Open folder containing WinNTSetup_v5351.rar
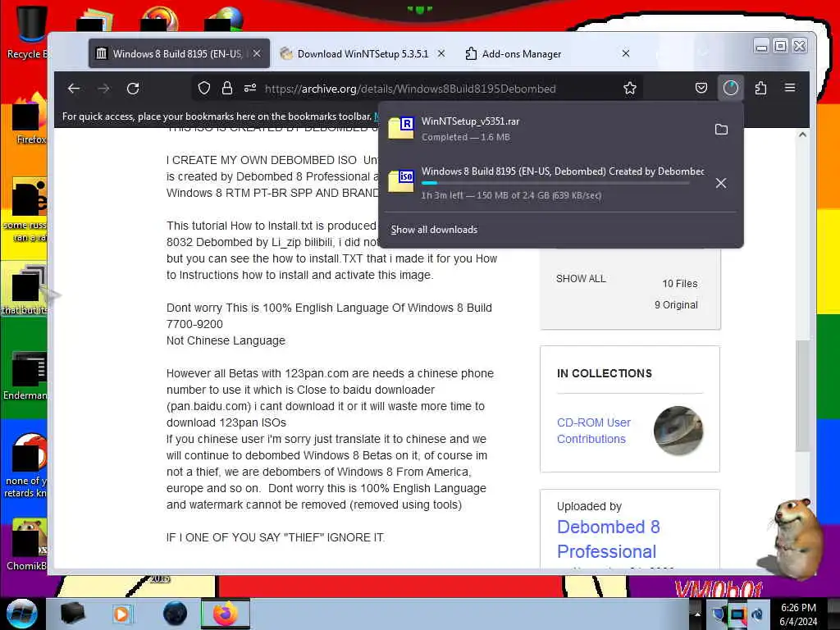The width and height of the screenshot is (840, 630). point(721,129)
